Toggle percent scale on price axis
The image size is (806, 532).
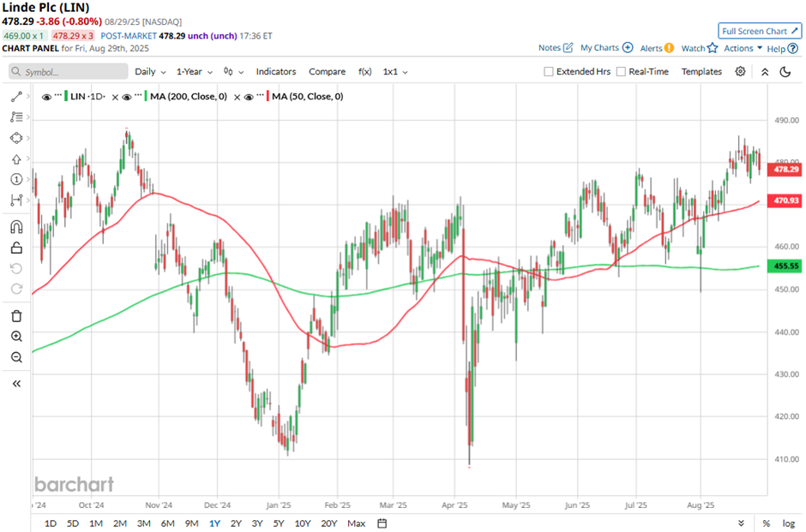point(766,523)
